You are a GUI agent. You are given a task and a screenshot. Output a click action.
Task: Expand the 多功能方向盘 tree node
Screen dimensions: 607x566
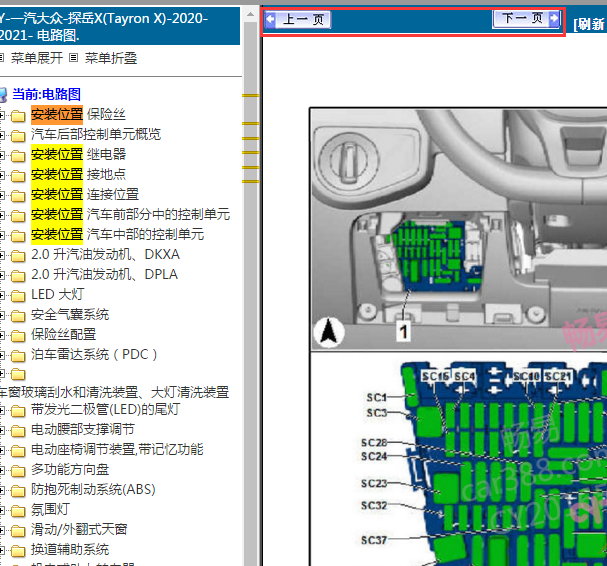click(x=2, y=470)
